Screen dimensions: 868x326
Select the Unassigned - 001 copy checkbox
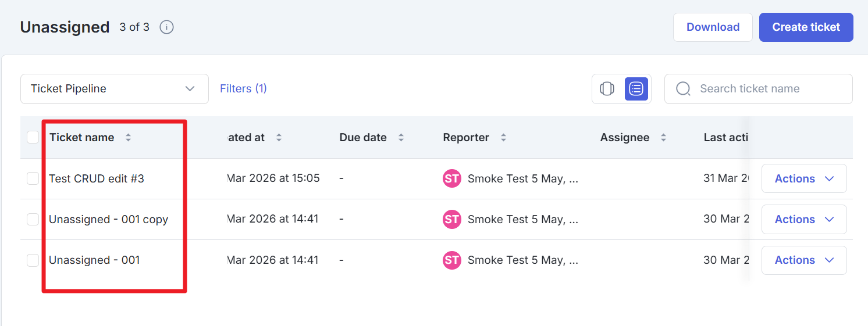(x=33, y=220)
